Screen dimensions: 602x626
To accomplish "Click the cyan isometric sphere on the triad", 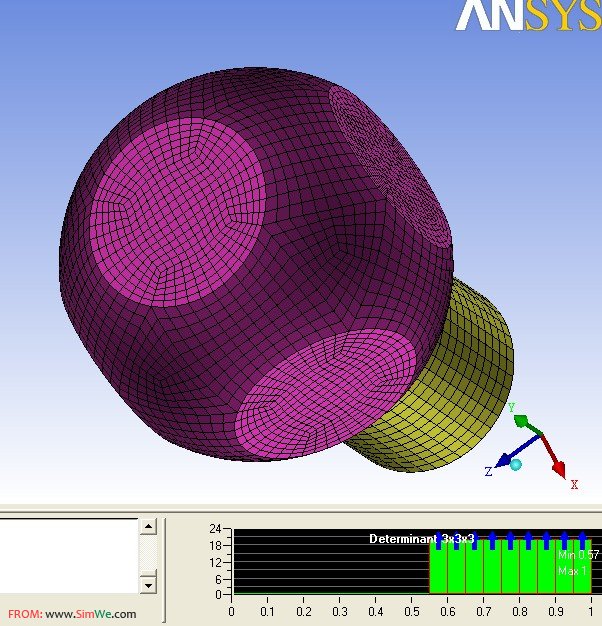I will pyautogui.click(x=516, y=465).
